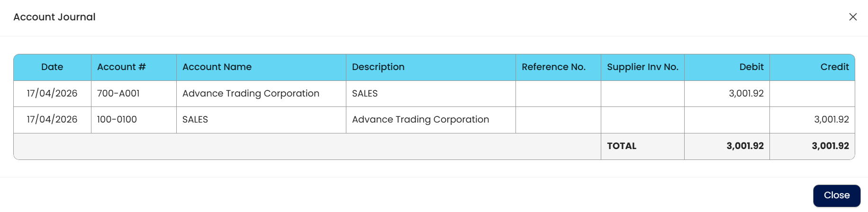Viewport: 868px width, 212px height.
Task: Click the Reference No. column header
Action: click(553, 67)
